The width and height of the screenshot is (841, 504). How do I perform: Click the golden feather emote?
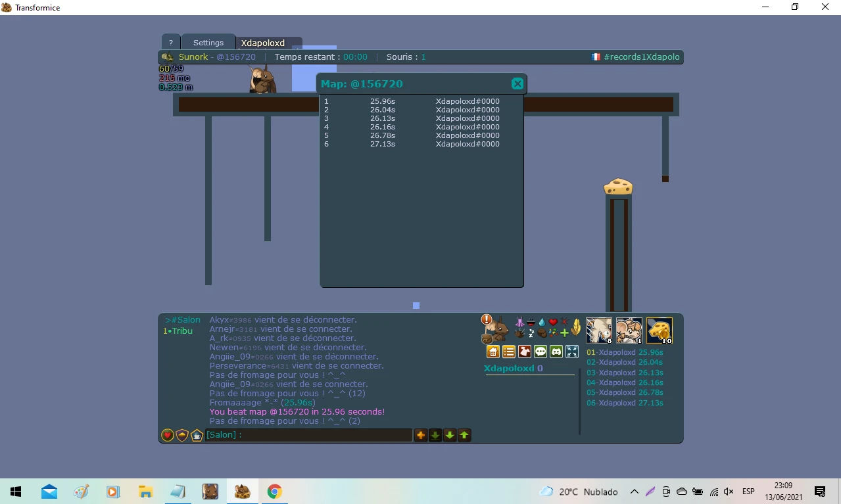click(576, 327)
